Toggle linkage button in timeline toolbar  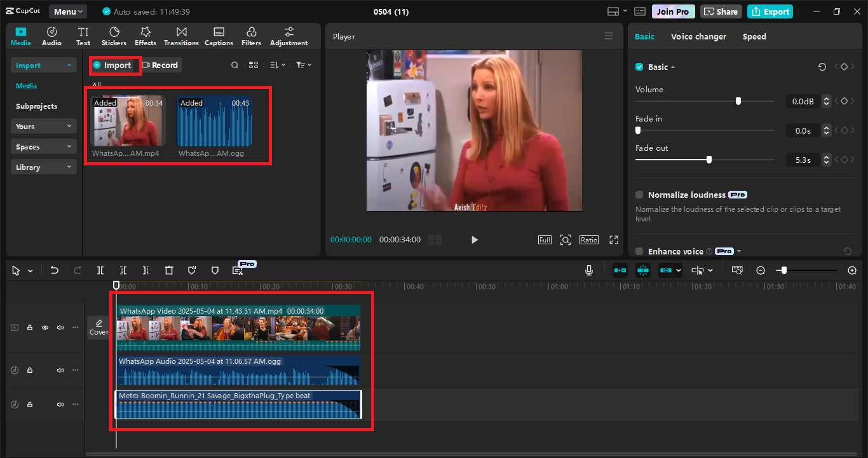(665, 270)
